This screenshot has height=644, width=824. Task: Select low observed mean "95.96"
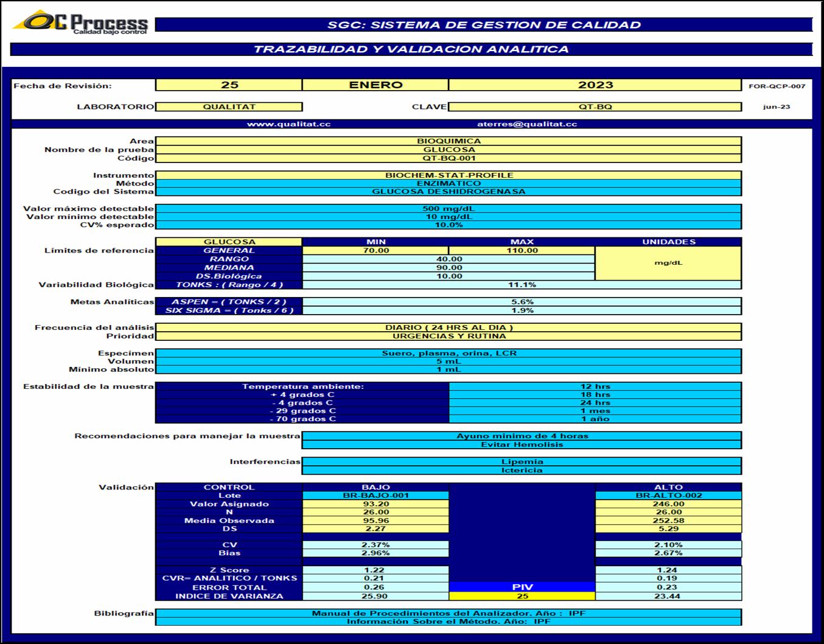(375, 520)
